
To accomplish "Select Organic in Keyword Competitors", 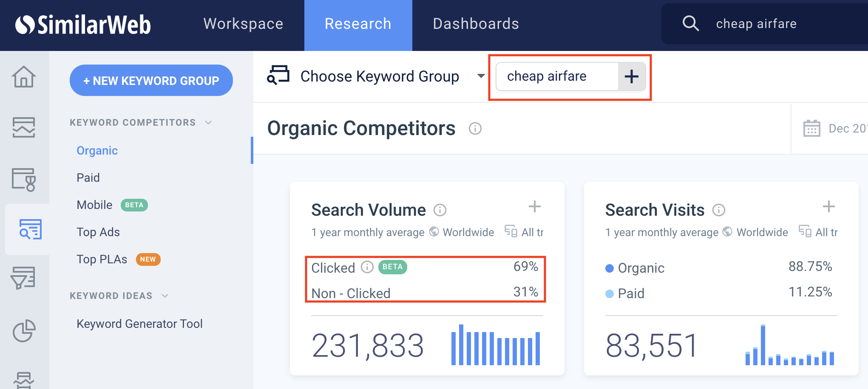I will (x=97, y=151).
